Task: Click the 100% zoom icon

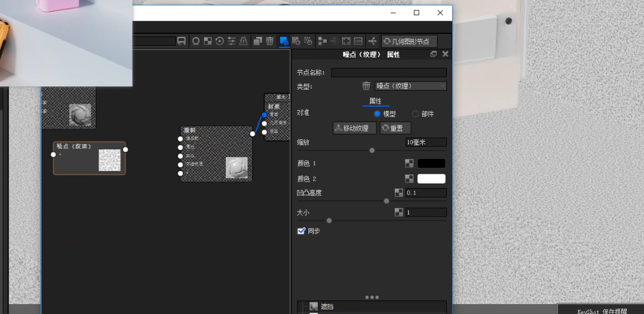Action: pyautogui.click(x=358, y=41)
